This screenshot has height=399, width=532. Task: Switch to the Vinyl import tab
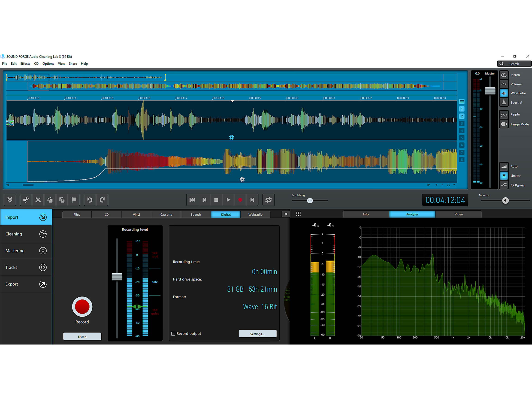point(136,214)
